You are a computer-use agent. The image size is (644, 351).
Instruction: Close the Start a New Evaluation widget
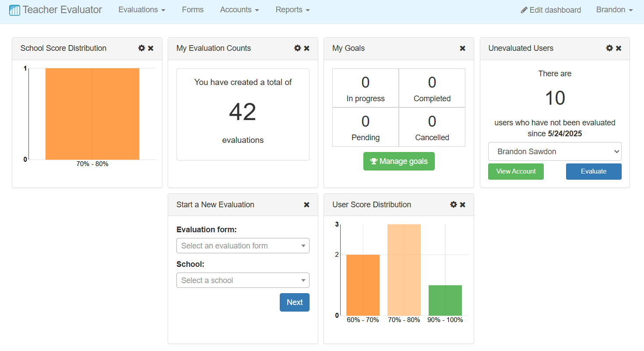[306, 205]
